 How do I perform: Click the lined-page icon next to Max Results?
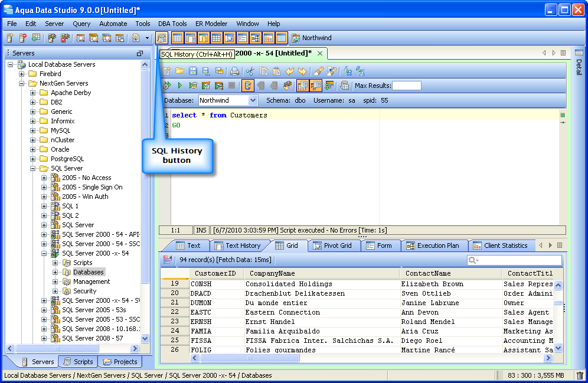pyautogui.click(x=344, y=86)
